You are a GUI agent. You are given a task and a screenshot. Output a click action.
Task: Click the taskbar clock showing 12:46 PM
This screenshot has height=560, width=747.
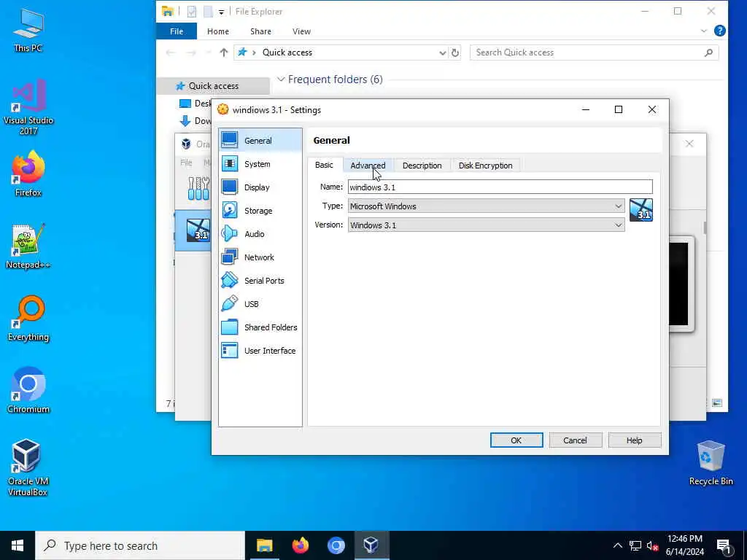(685, 545)
